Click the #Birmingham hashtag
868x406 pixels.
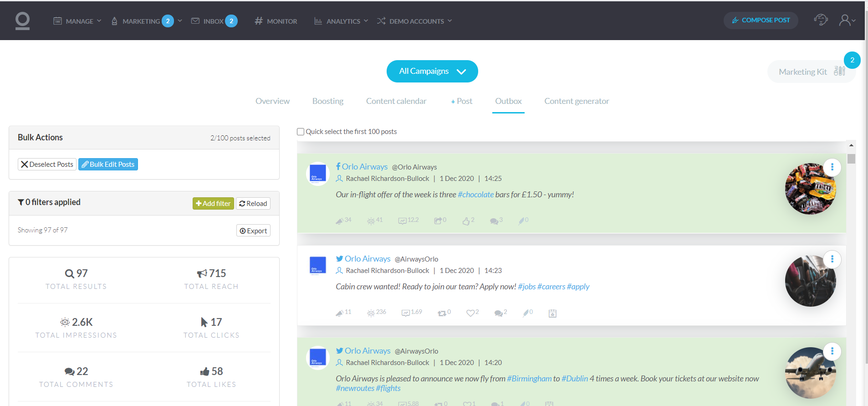pos(529,379)
